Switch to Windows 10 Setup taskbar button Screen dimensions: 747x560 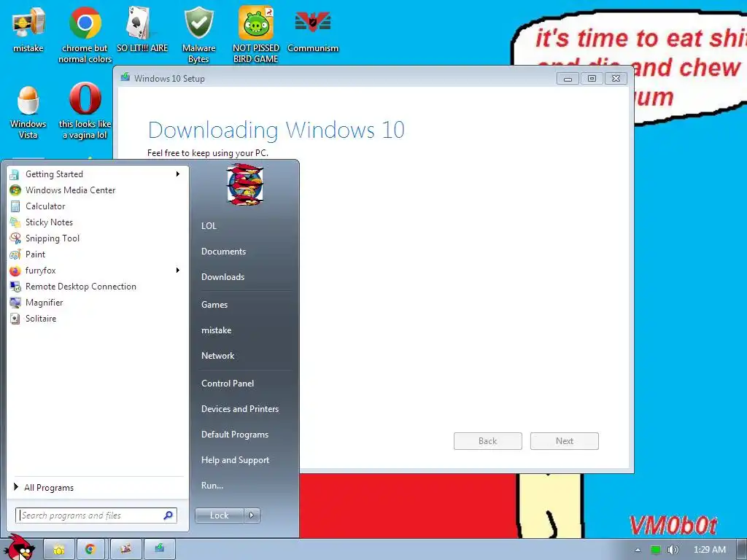point(160,550)
